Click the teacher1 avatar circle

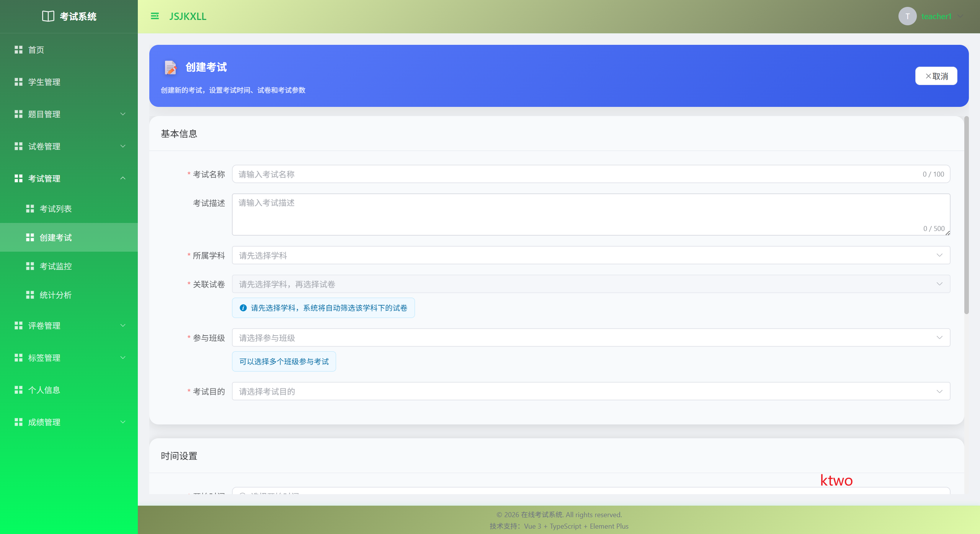pyautogui.click(x=907, y=16)
